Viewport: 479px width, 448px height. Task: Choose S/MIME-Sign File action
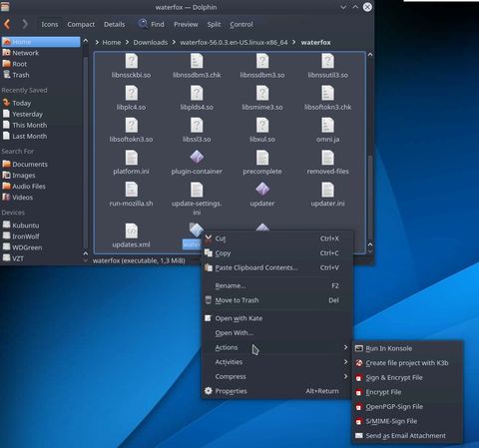[x=407, y=421]
